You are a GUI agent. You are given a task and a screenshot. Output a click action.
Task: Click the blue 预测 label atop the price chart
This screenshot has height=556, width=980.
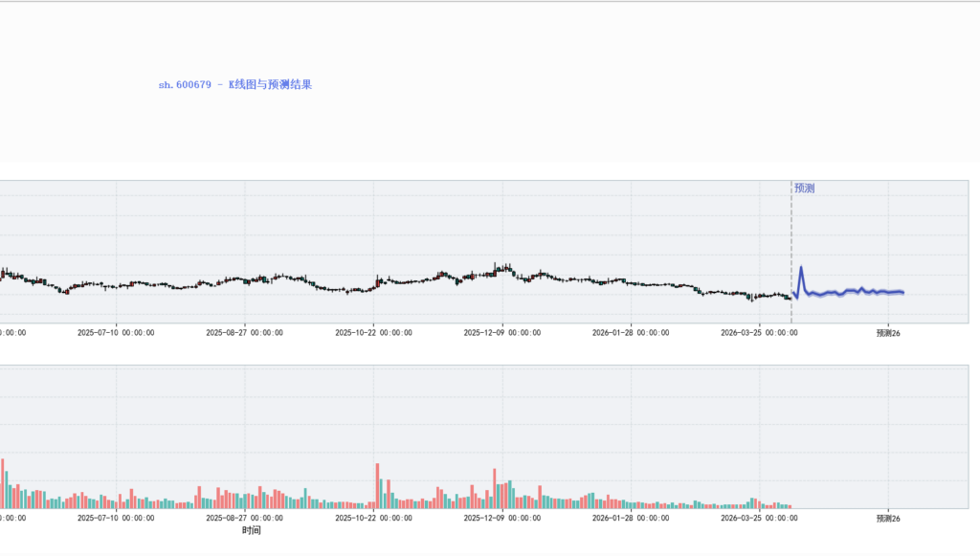[x=804, y=189]
